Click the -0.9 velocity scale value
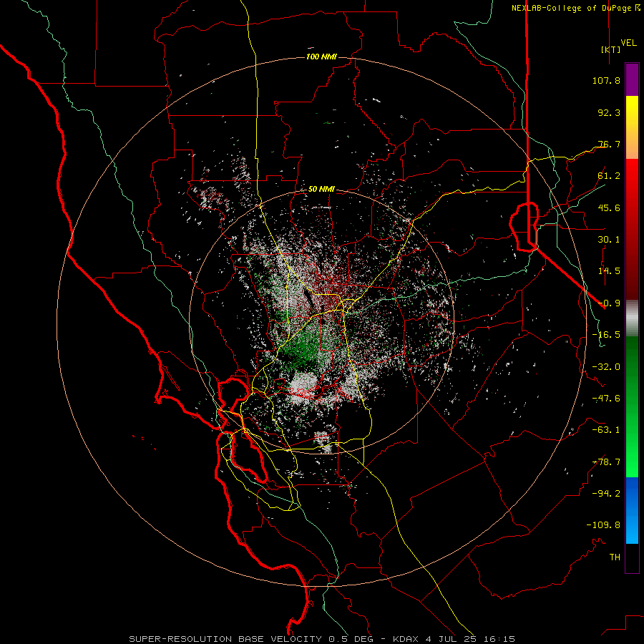This screenshot has height=644, width=644. (609, 303)
